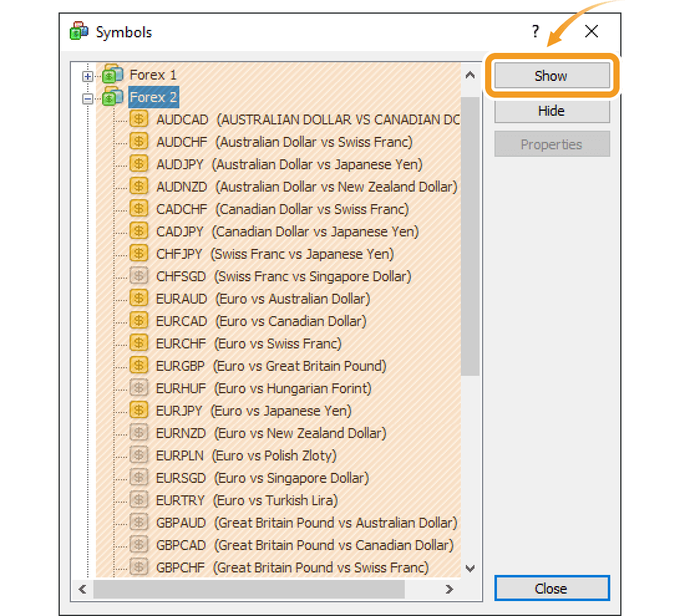The height and width of the screenshot is (616, 685).
Task: Select EURCAD (Euro vs Canadian Dollar) text
Action: [x=262, y=321]
